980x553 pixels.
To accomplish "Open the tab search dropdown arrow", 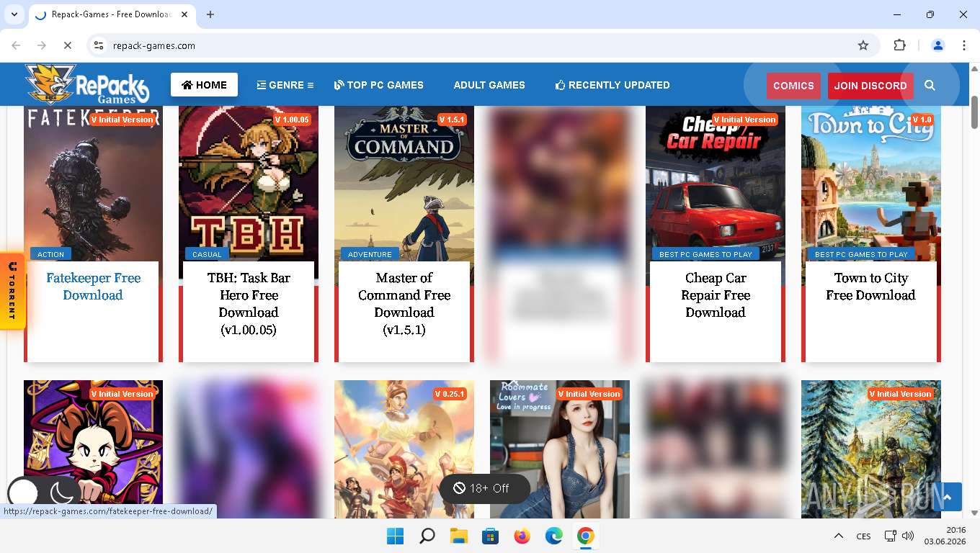I will (14, 14).
